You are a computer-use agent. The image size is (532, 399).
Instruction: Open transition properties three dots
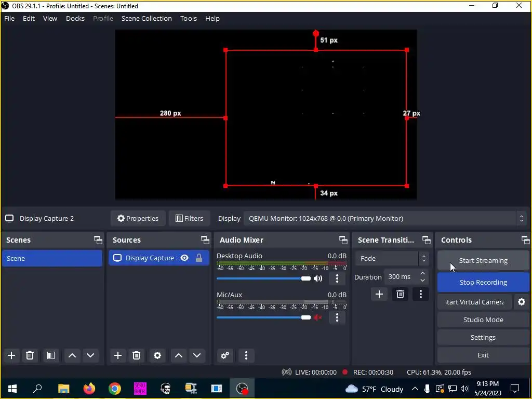point(421,294)
